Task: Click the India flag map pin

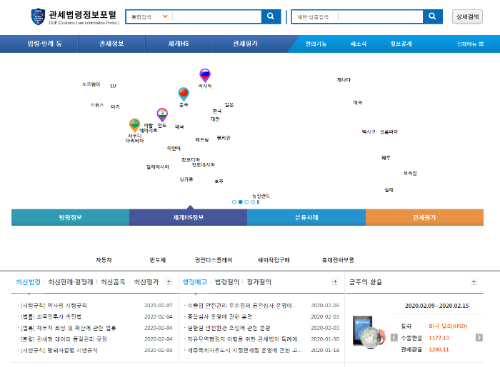Action: [162, 115]
